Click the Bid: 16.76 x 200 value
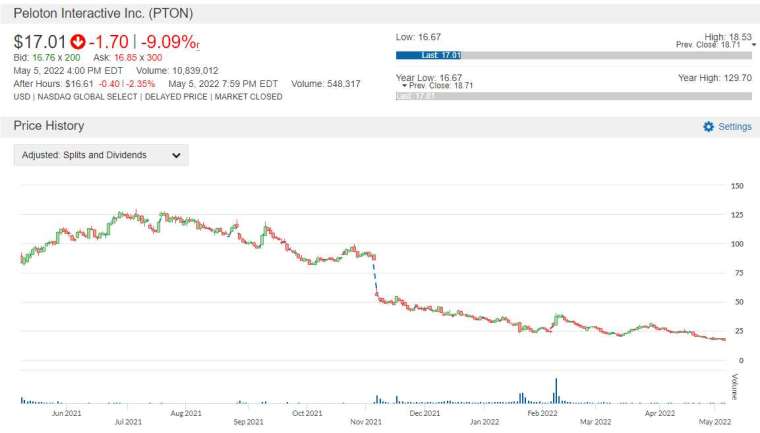760x433 pixels. pyautogui.click(x=47, y=58)
